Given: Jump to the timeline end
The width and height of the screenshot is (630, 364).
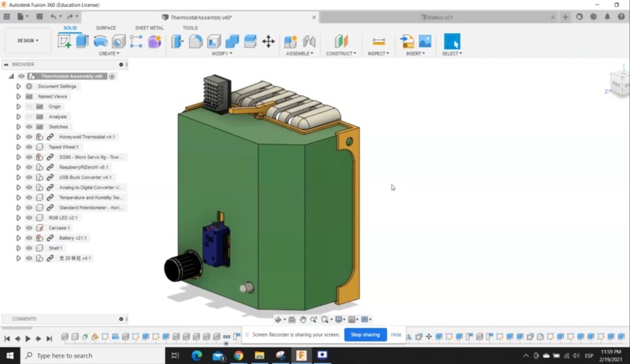Looking at the screenshot, I should click(x=49, y=338).
